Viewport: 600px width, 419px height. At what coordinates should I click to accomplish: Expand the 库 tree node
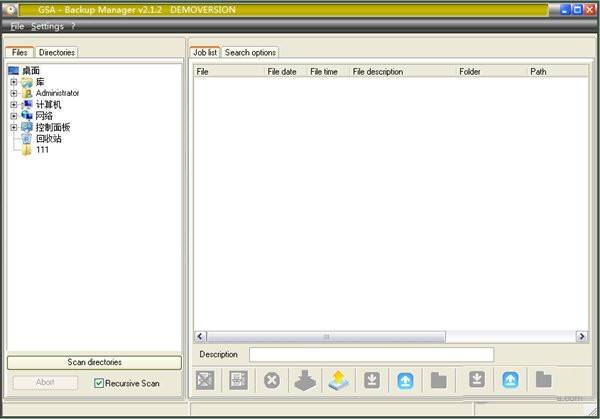[x=14, y=82]
